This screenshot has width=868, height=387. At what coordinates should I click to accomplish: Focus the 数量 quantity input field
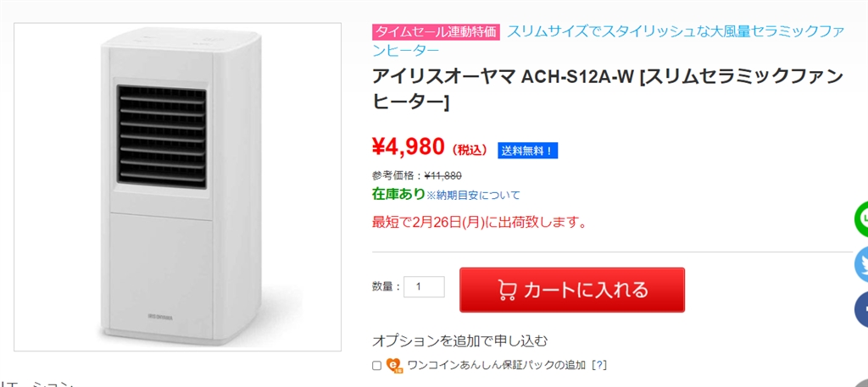[x=424, y=286]
